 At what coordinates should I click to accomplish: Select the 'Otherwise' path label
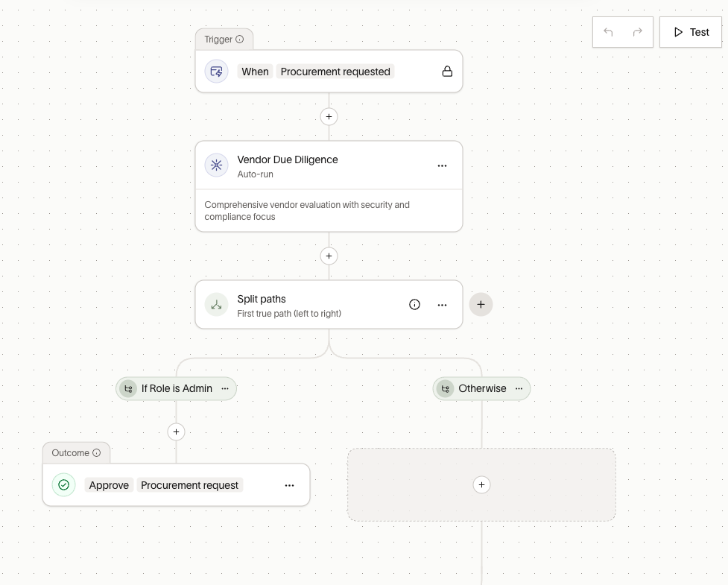(482, 388)
